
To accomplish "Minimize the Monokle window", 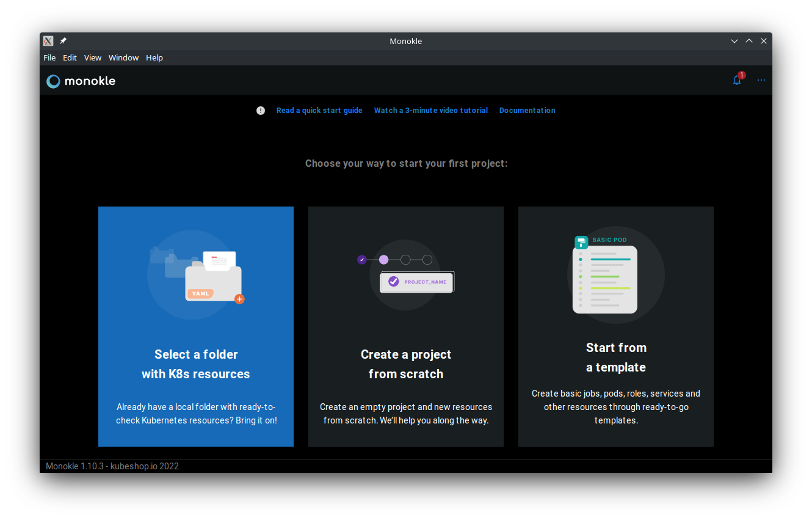I will pos(734,41).
